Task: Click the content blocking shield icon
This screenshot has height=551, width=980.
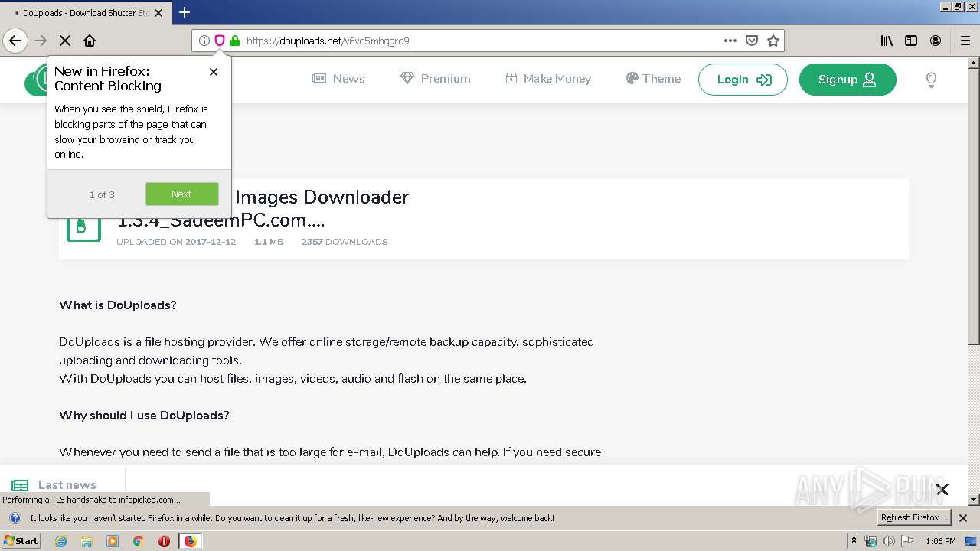Action: point(219,41)
